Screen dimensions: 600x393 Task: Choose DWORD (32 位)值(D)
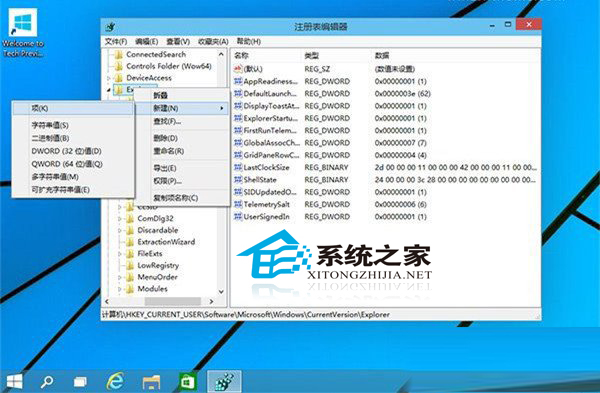[73, 151]
